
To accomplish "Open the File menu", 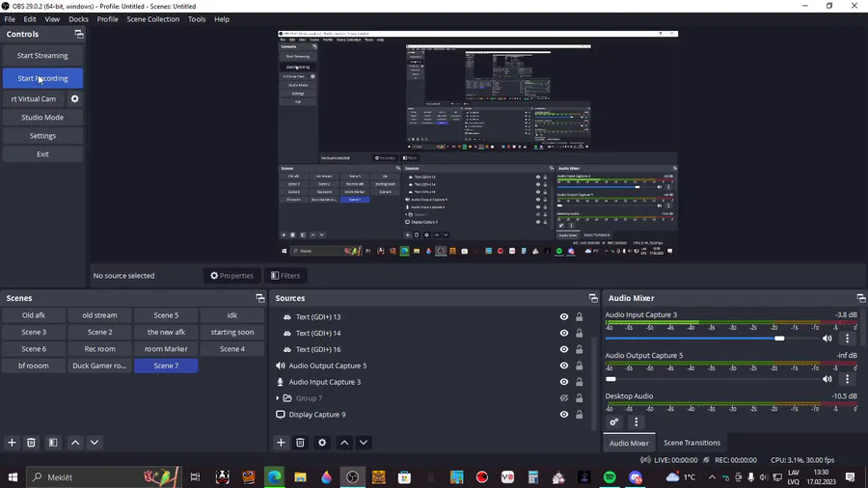I will click(x=10, y=19).
